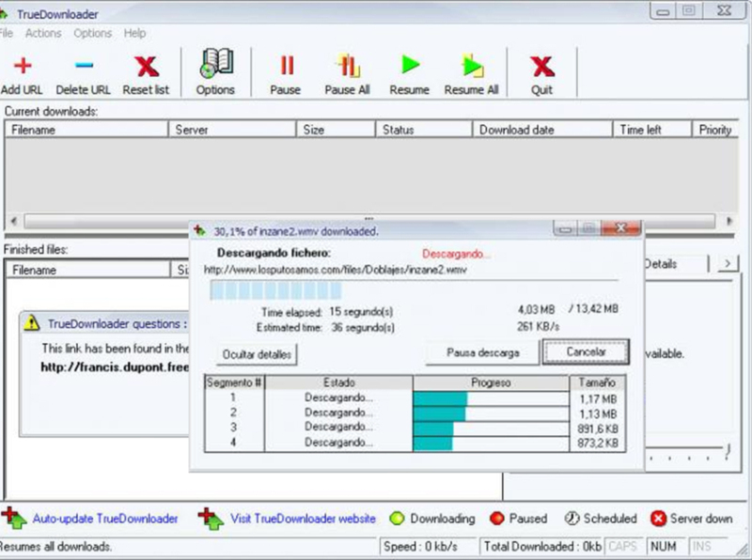
Task: Click the Pause All toolbar icon
Action: tap(348, 66)
